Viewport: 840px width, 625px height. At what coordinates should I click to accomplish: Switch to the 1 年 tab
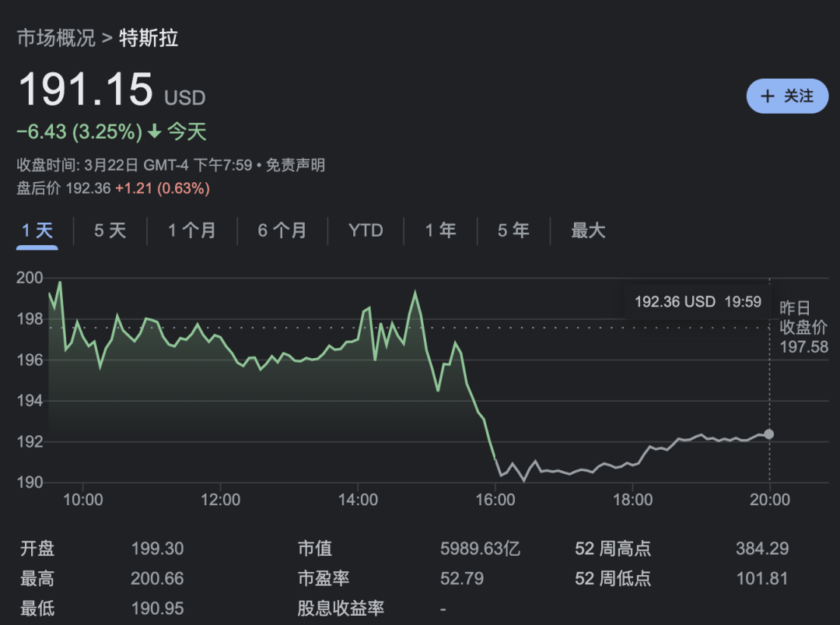pos(440,230)
